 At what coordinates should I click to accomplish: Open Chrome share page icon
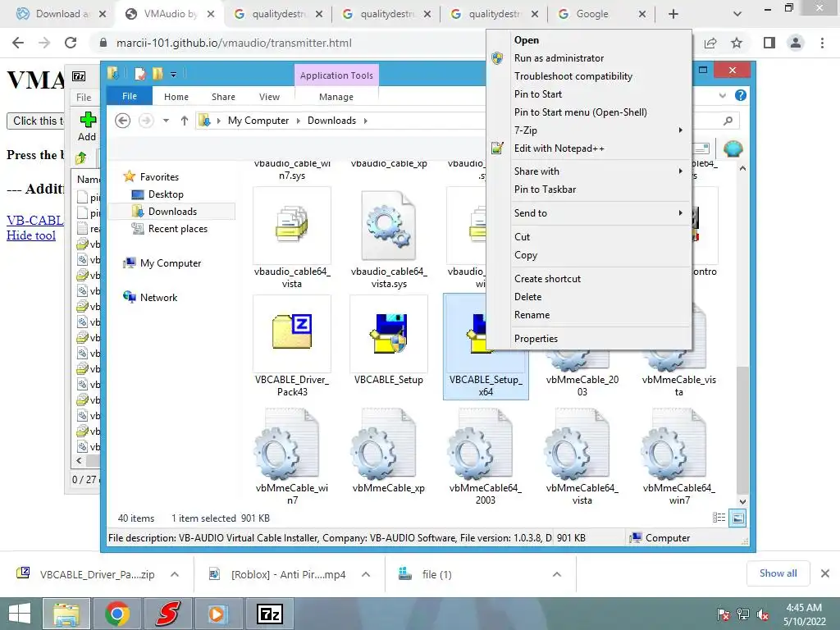(710, 43)
